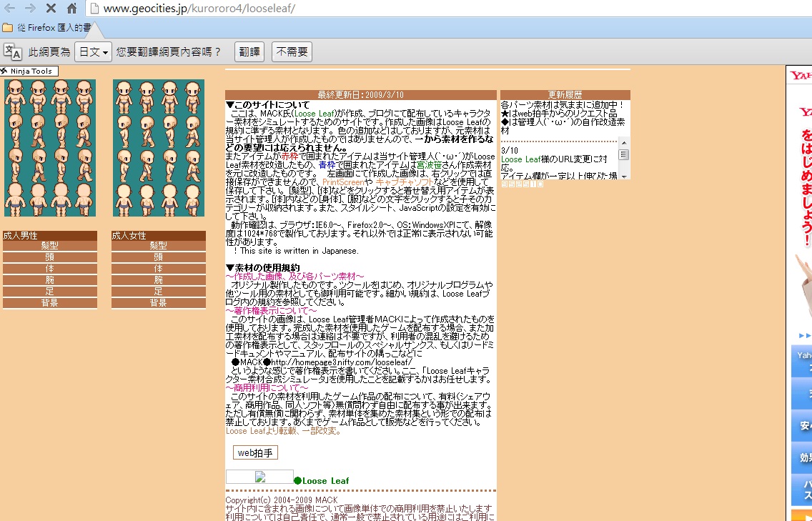Open the language dropdown showing 日文

[x=93, y=51]
